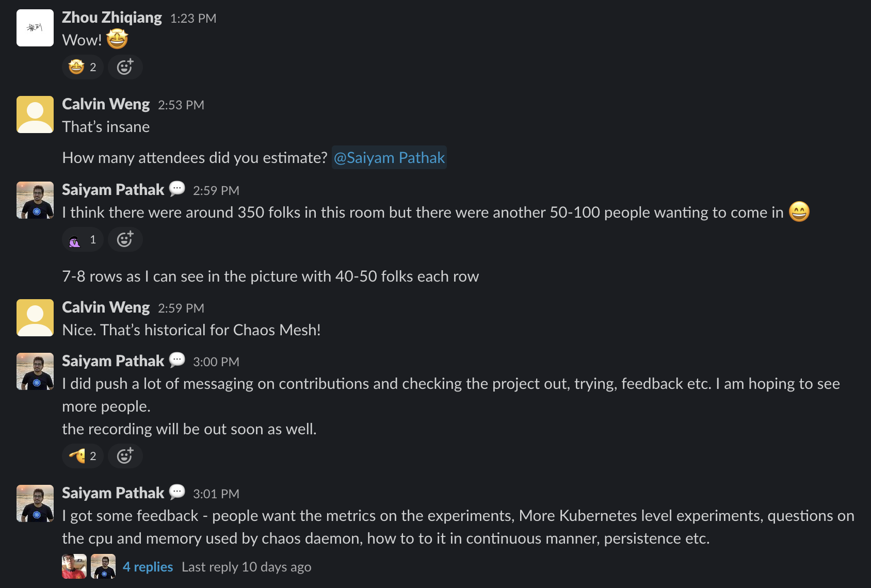Open Calvin Weng's name on Chaos Mesh message
The width and height of the screenshot is (871, 588).
pyautogui.click(x=106, y=307)
